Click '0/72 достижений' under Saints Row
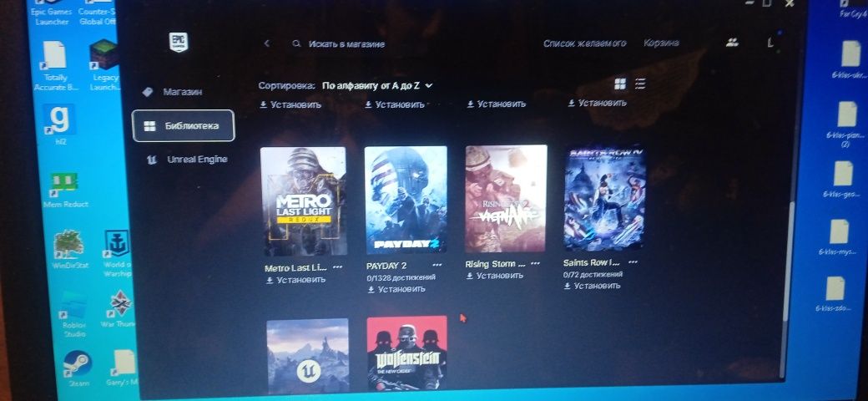The height and width of the screenshot is (401, 868). coord(593,274)
